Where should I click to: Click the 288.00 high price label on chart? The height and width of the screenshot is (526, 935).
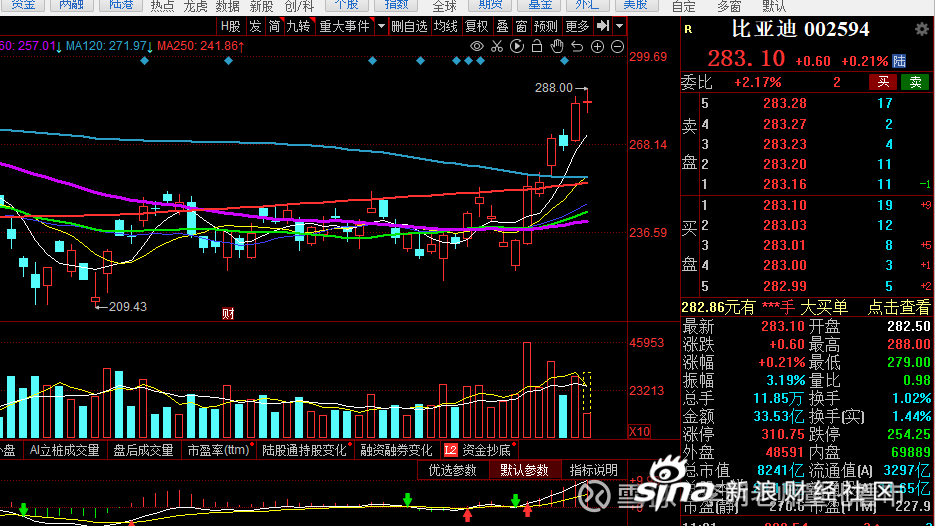coord(553,88)
